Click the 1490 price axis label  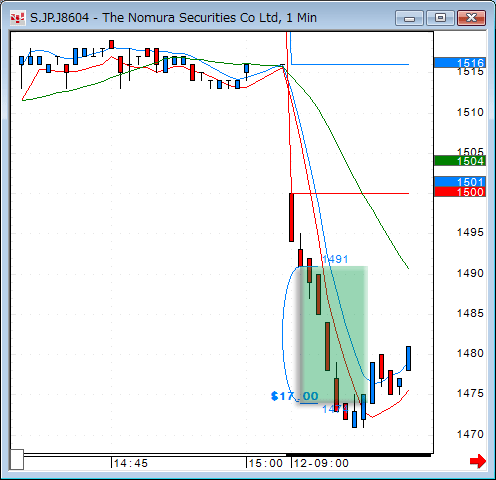point(470,273)
